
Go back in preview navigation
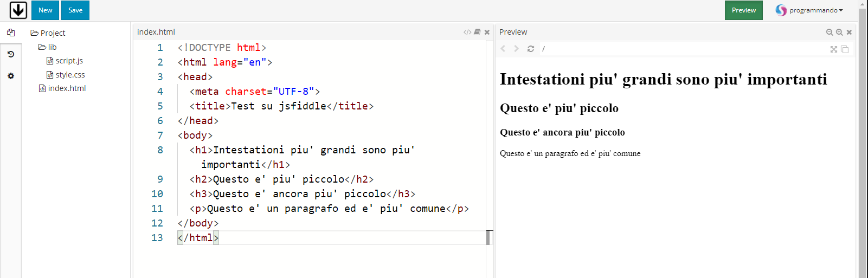click(x=503, y=49)
